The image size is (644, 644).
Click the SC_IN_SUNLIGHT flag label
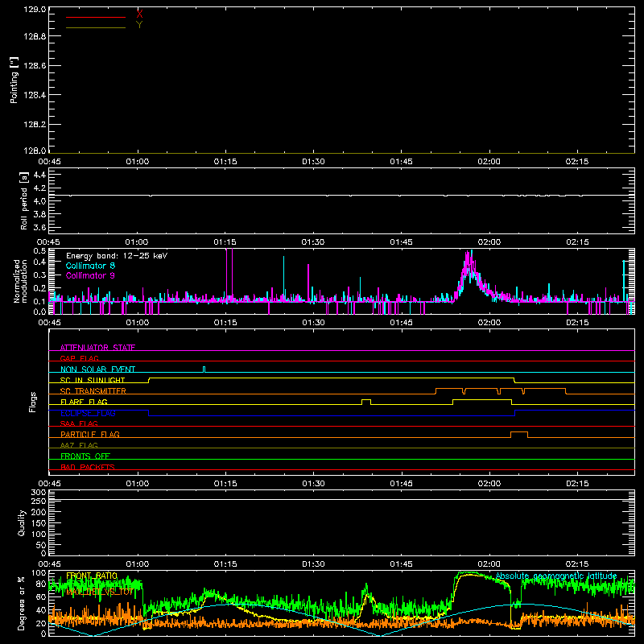(93, 380)
